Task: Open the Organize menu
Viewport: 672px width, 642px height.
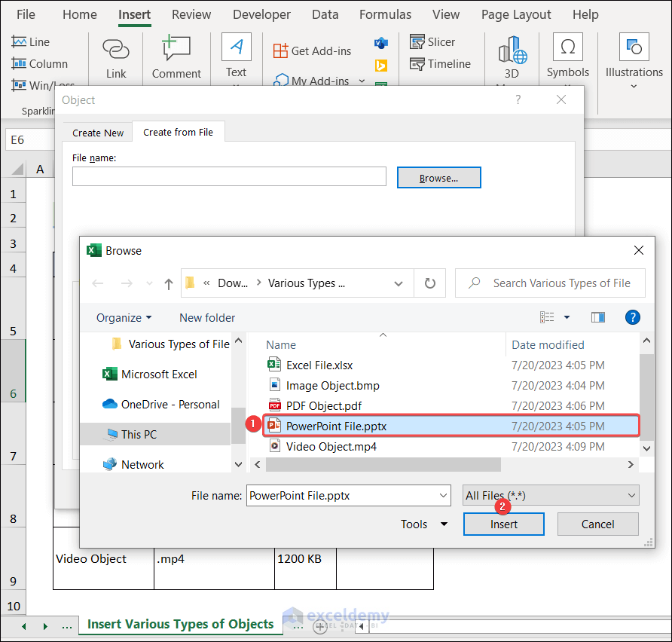Action: tap(124, 317)
